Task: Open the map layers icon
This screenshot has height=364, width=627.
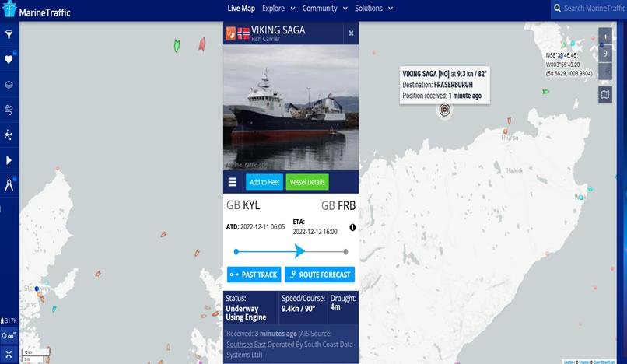Action: coord(9,85)
